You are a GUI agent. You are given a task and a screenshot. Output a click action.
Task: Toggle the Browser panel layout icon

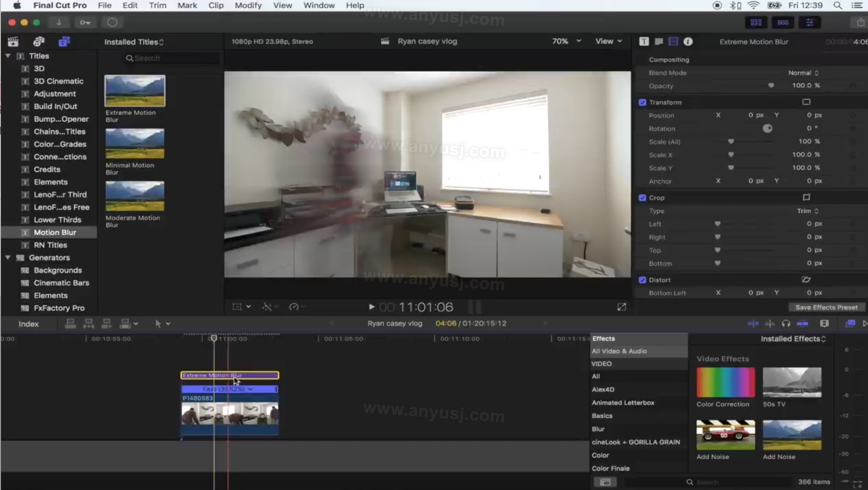pos(756,22)
